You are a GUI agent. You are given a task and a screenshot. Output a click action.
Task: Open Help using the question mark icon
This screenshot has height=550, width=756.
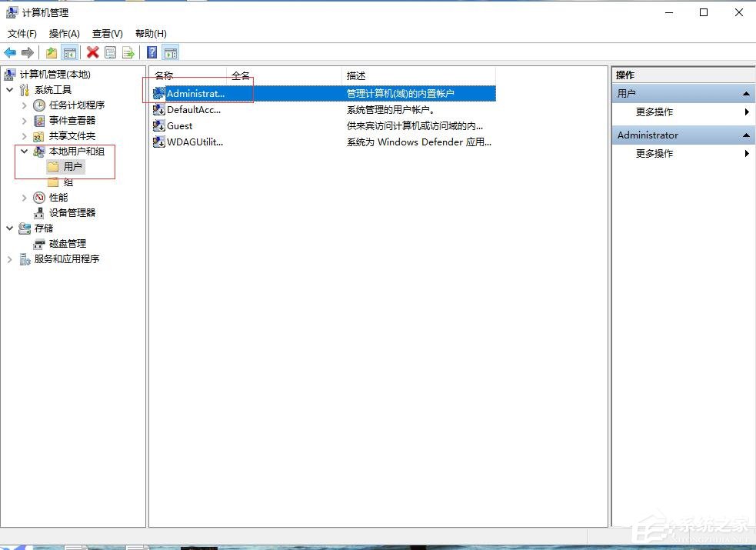click(x=151, y=52)
